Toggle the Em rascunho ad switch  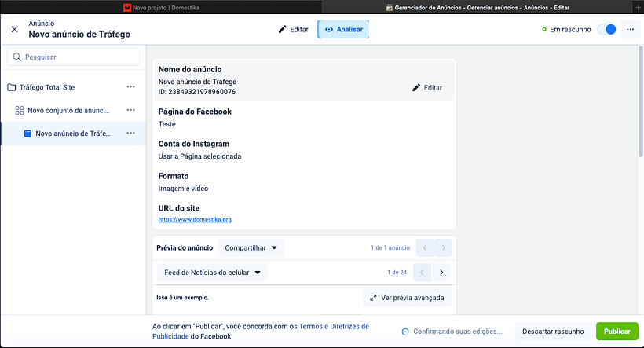click(x=606, y=29)
